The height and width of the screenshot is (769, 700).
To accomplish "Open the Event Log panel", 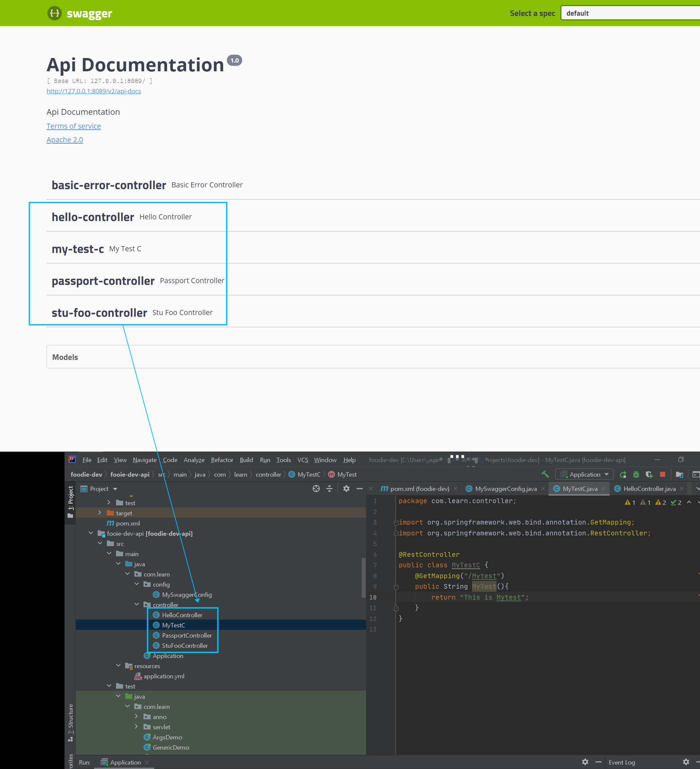I will 622,762.
